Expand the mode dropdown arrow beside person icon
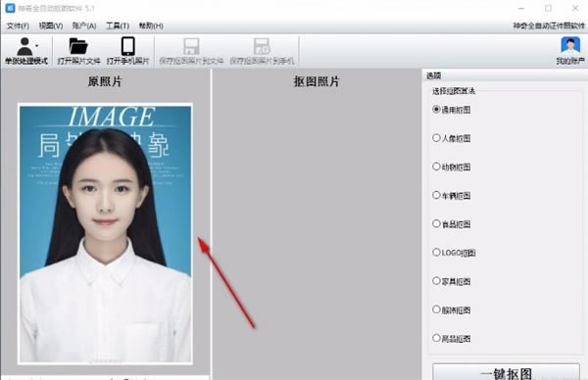 37,46
